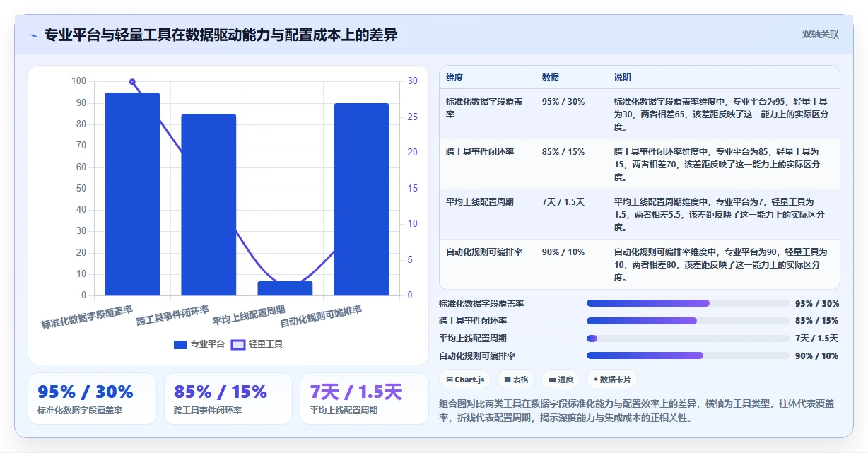Click table cell 7天 / 1.5天
The width and height of the screenshot is (868, 453).
coord(563,202)
